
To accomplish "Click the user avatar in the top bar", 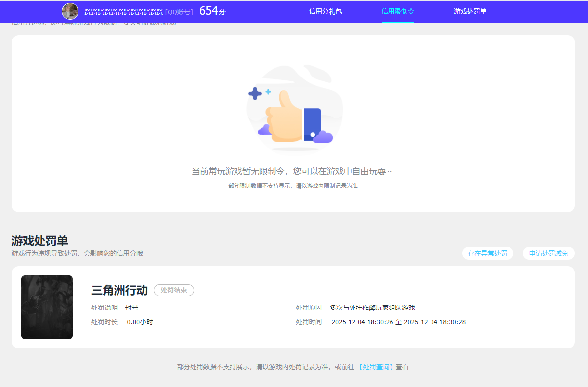I will tap(70, 11).
